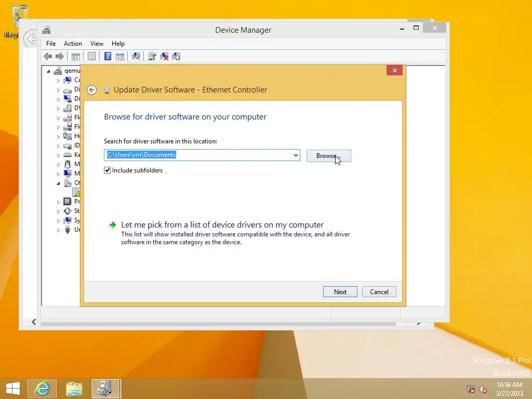Screen dimensions: 532x399
Task: Collapse the Other devices tree node
Action: 58,183
